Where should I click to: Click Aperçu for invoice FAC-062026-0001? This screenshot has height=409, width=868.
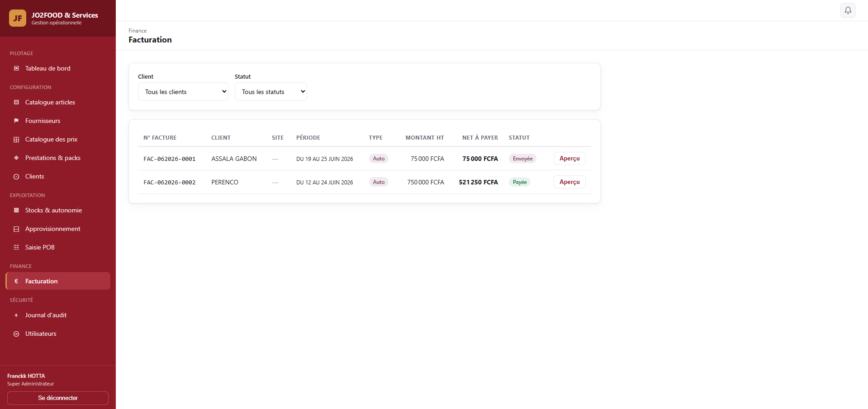tap(569, 159)
